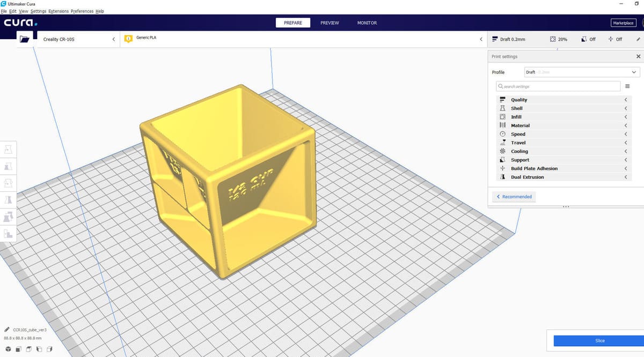Expand the Quality settings section
Viewport: 644px width, 357px height.
pos(563,100)
